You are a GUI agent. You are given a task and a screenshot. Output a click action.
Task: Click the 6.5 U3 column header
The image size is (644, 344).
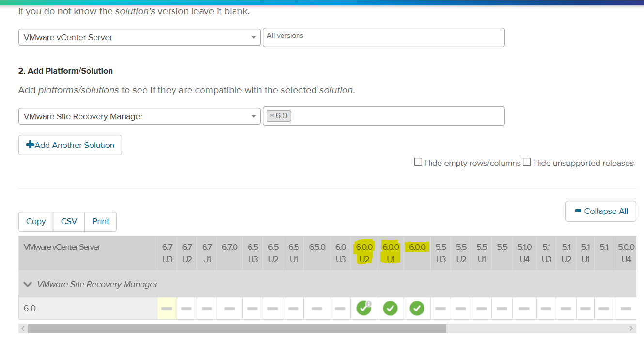click(253, 253)
